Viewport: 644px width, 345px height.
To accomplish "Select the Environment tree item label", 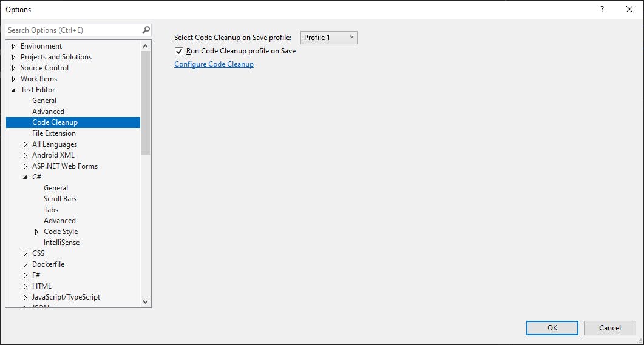I will [x=41, y=46].
